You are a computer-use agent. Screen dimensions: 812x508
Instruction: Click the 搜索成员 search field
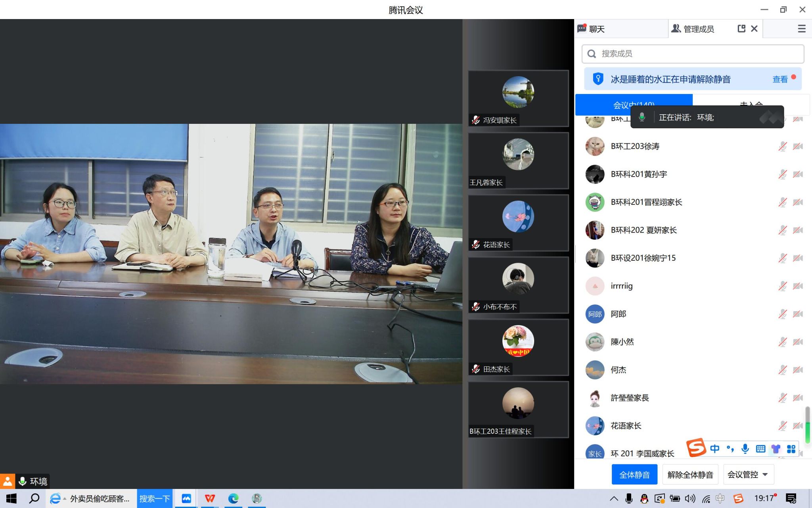point(693,54)
